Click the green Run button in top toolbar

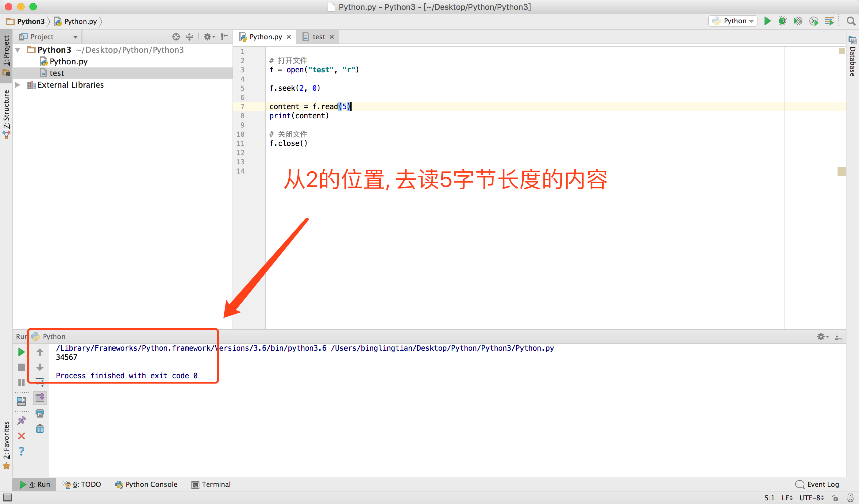click(x=767, y=21)
